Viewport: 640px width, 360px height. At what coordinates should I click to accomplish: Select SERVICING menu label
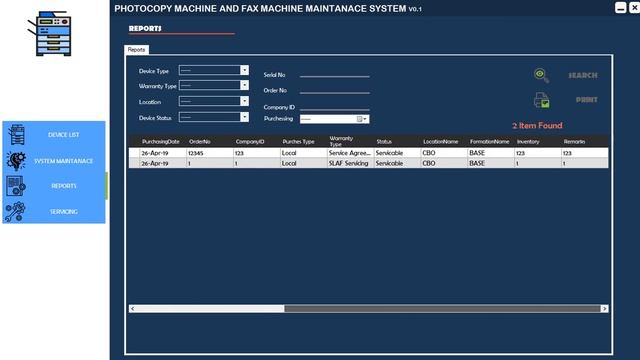tap(64, 211)
